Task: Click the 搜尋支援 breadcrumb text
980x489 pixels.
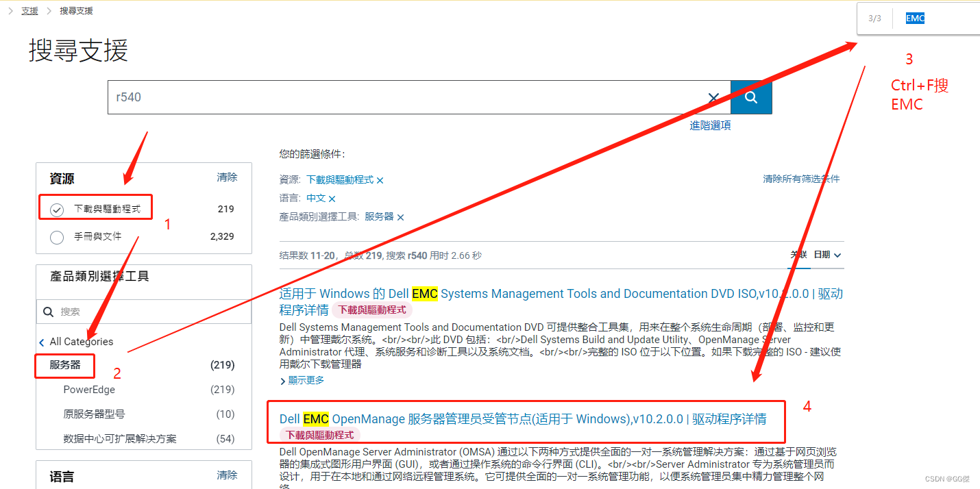Action: [76, 11]
